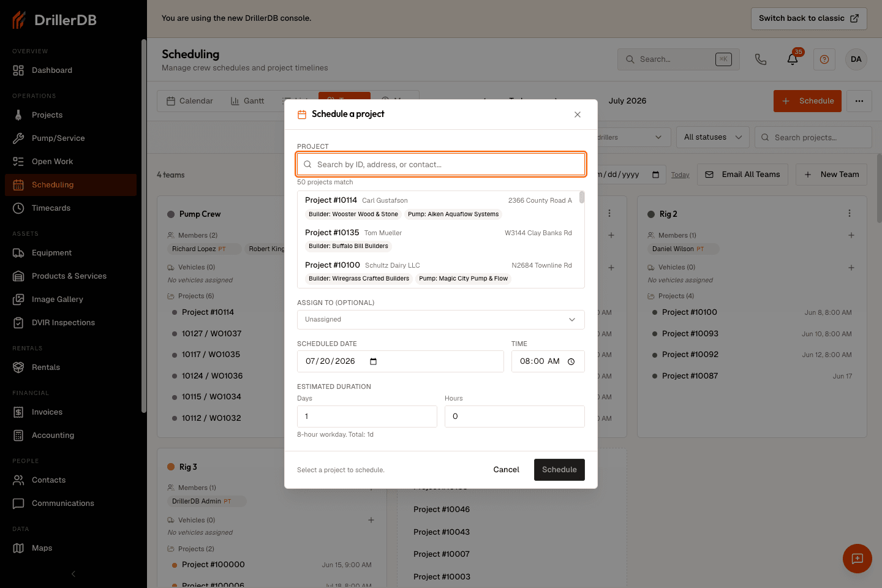Click the orange Schedule button in toolbar
The image size is (882, 588).
click(x=807, y=101)
